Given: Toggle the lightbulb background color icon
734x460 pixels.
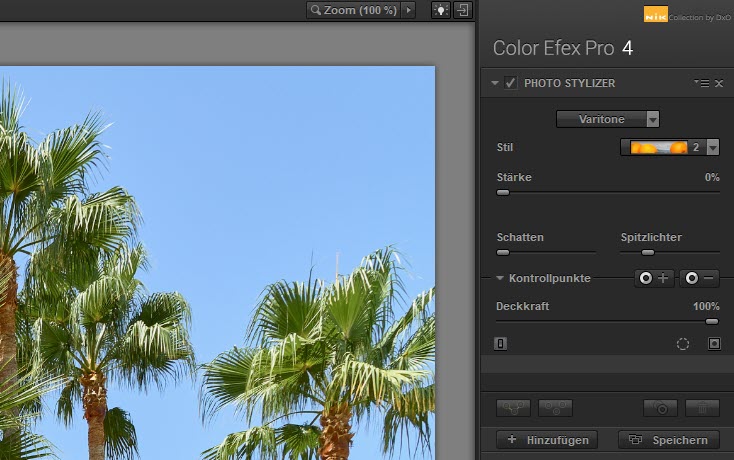Looking at the screenshot, I should [x=440, y=10].
